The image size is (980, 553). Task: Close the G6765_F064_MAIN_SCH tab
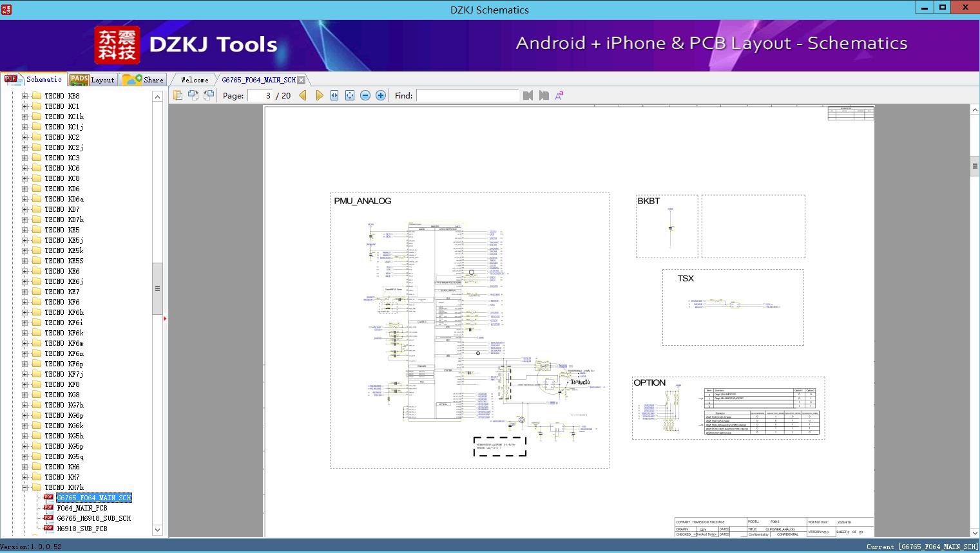click(x=301, y=80)
